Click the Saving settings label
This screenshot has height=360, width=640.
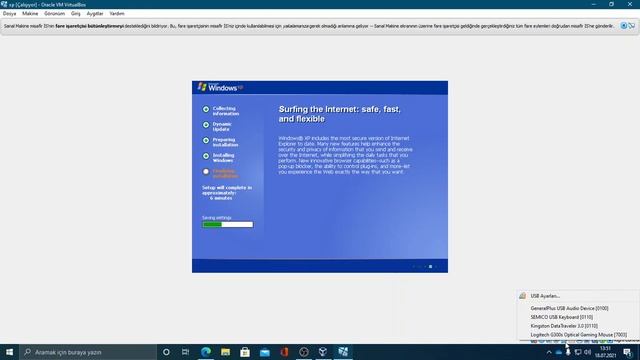pyautogui.click(x=217, y=218)
